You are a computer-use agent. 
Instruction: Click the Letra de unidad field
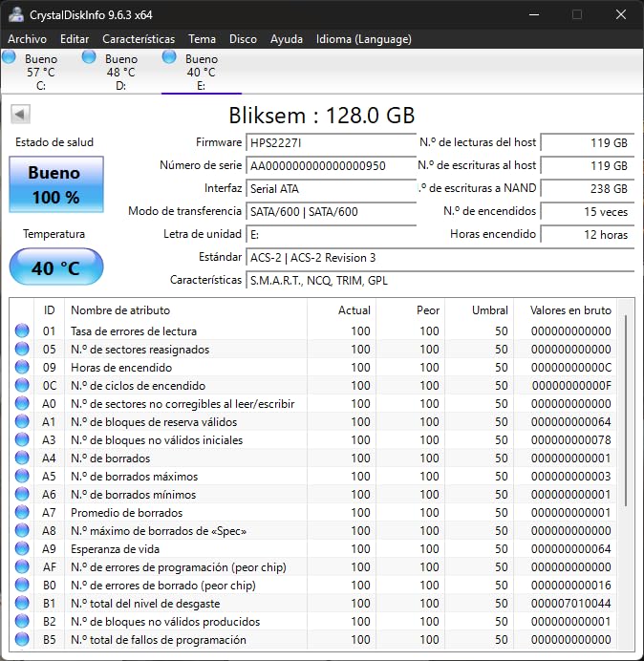point(332,234)
